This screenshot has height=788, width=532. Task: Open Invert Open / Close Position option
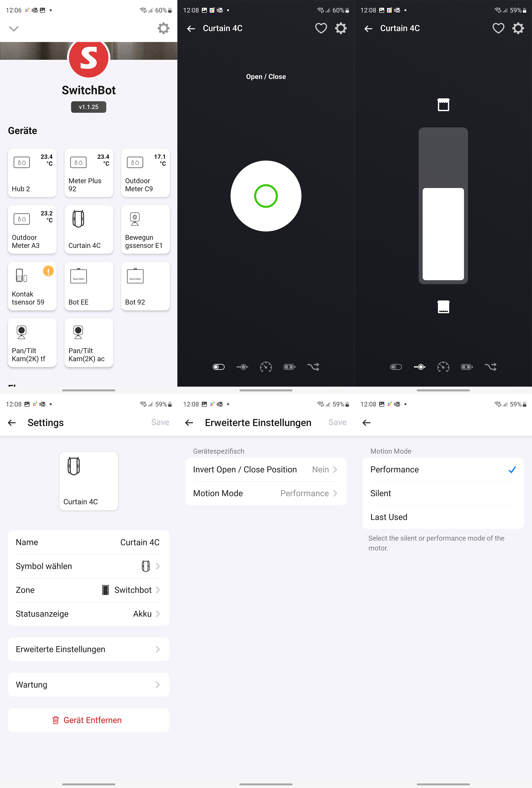(x=265, y=470)
